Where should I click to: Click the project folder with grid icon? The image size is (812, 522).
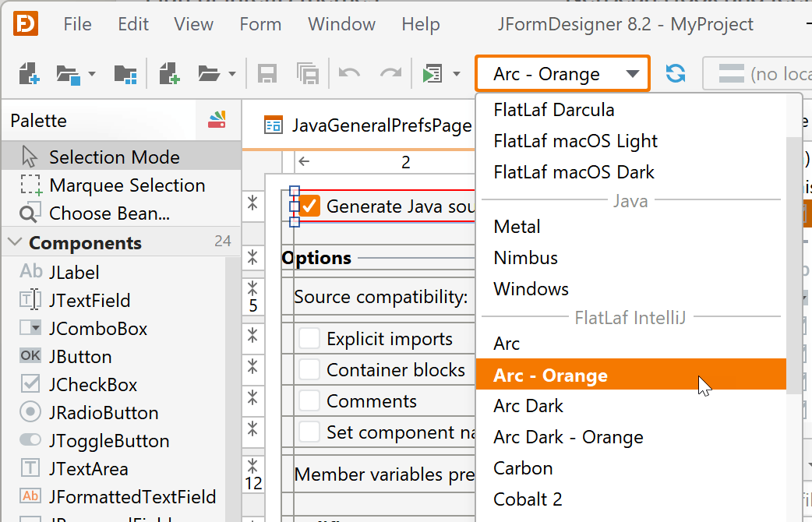point(125,74)
